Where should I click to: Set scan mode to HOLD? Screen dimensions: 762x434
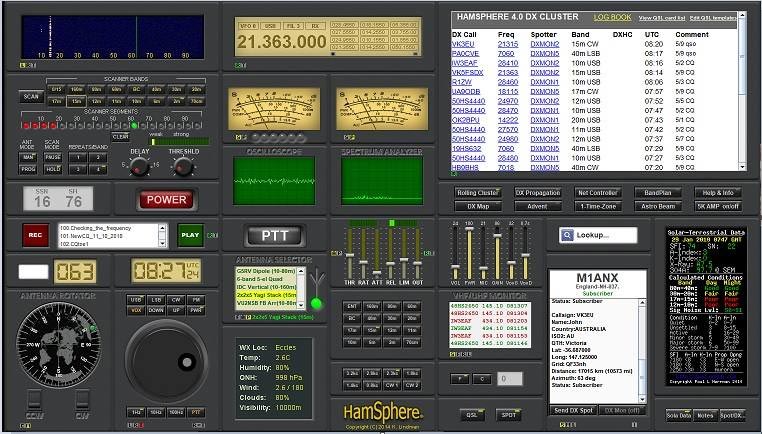(x=53, y=170)
